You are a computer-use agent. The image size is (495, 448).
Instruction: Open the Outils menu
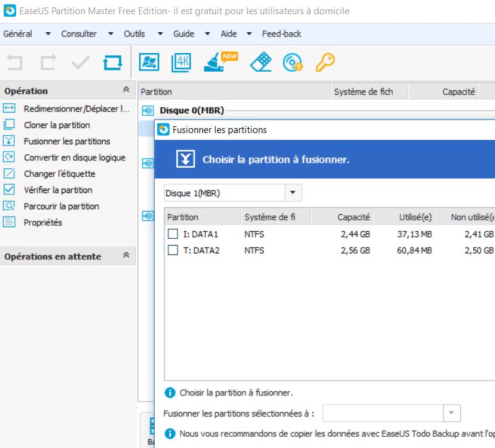(x=134, y=33)
